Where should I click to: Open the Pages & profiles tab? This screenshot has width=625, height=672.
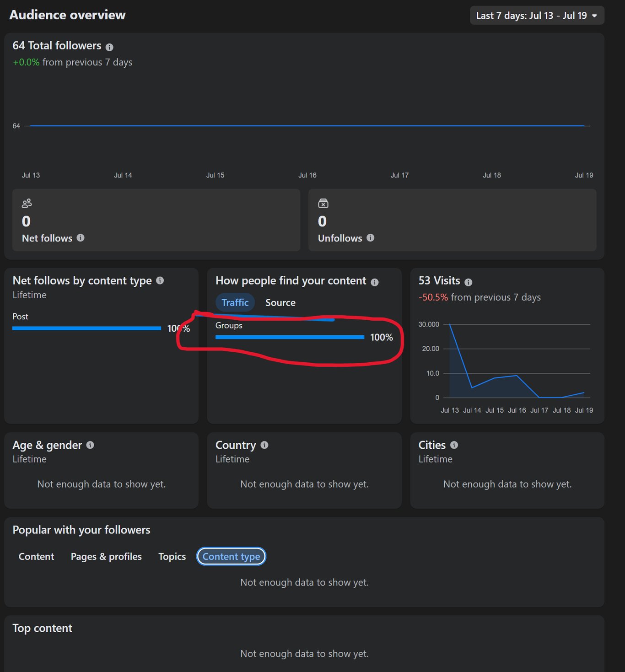(x=106, y=556)
